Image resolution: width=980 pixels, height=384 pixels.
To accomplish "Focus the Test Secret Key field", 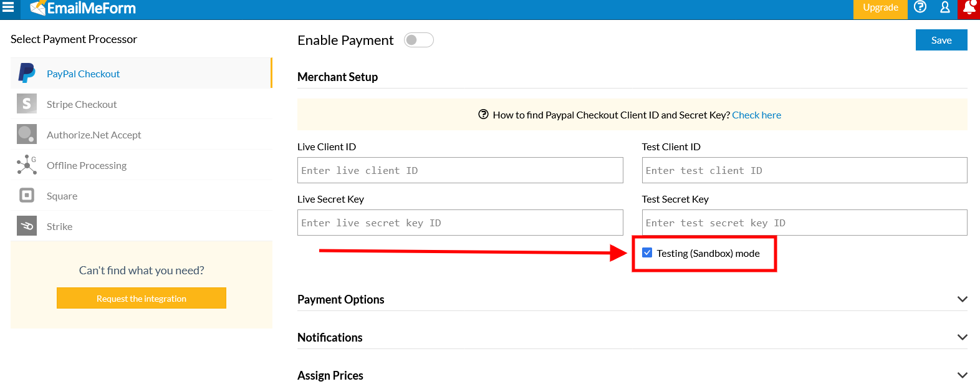I will [x=805, y=223].
